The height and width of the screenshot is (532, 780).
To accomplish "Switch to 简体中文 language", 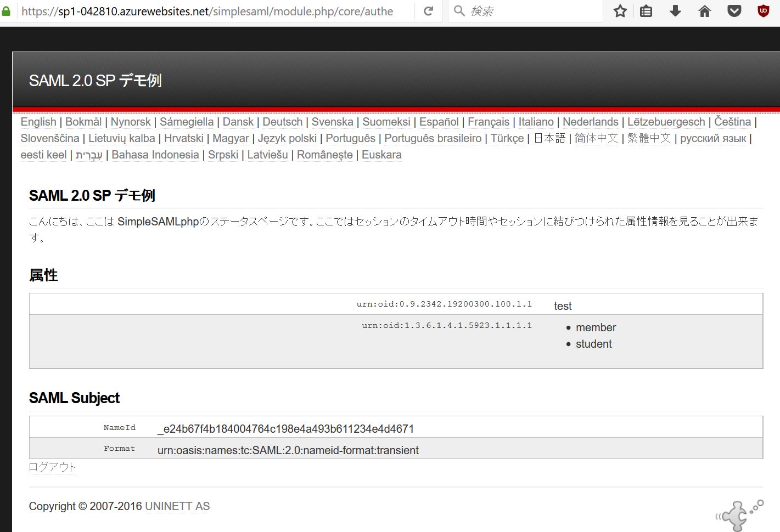I will pos(596,138).
